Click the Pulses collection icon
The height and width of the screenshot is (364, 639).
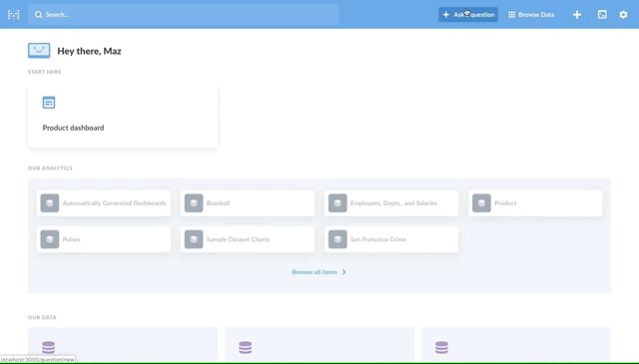point(50,239)
